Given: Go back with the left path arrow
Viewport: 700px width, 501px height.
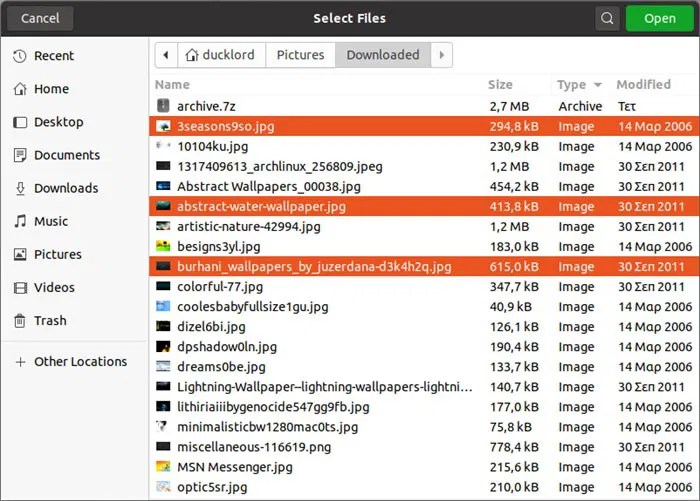Looking at the screenshot, I should pyautogui.click(x=166, y=55).
